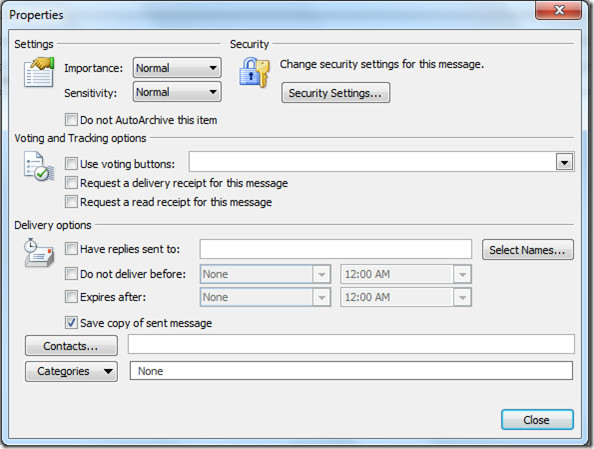This screenshot has width=594, height=449.
Task: Click the Settings message properties icon
Action: pyautogui.click(x=39, y=72)
